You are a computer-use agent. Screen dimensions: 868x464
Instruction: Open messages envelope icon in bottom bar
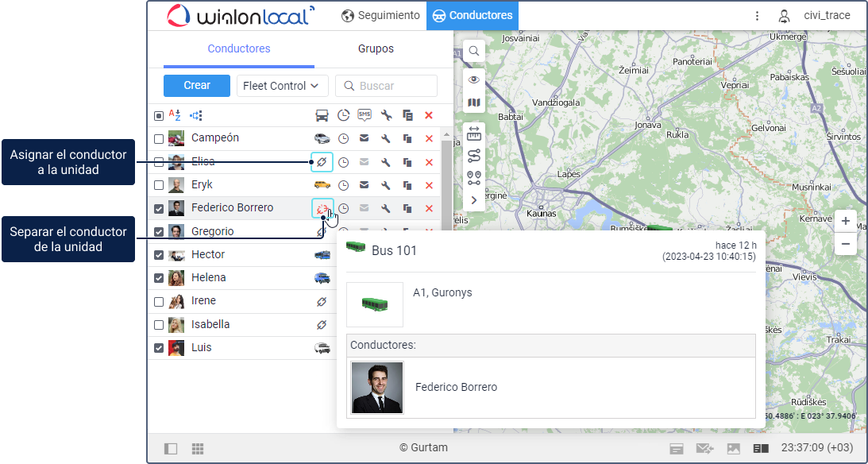click(x=704, y=448)
